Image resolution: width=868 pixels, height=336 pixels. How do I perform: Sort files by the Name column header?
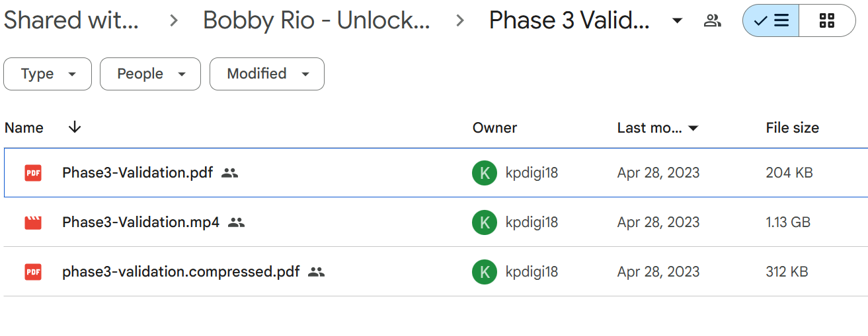pyautogui.click(x=24, y=128)
